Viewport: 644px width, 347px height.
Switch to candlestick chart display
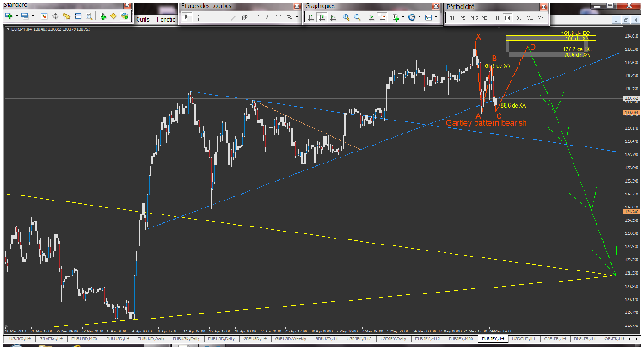pos(322,17)
